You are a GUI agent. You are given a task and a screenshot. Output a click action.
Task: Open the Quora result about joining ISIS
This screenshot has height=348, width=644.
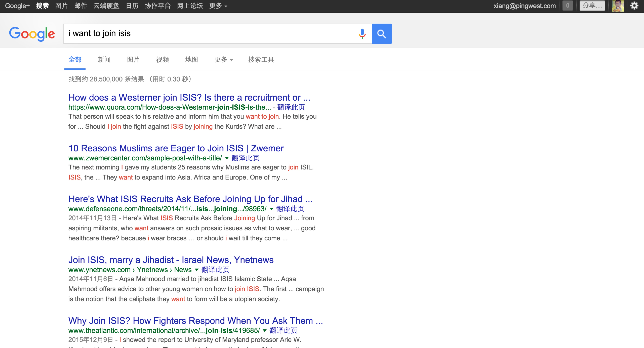pyautogui.click(x=189, y=97)
